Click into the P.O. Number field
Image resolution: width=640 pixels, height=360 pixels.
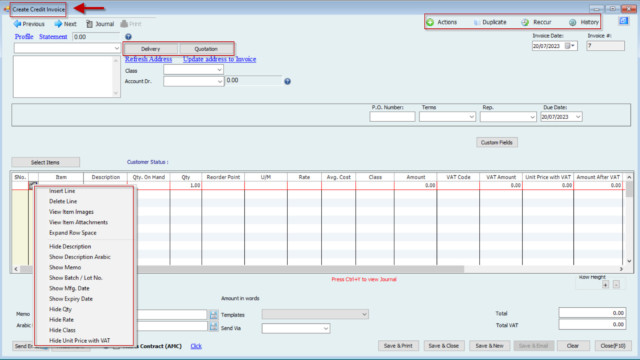[392, 117]
